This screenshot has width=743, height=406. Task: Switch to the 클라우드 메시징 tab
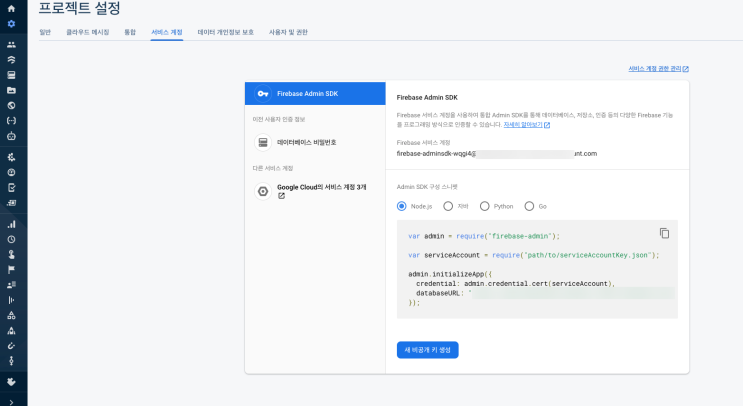(88, 32)
